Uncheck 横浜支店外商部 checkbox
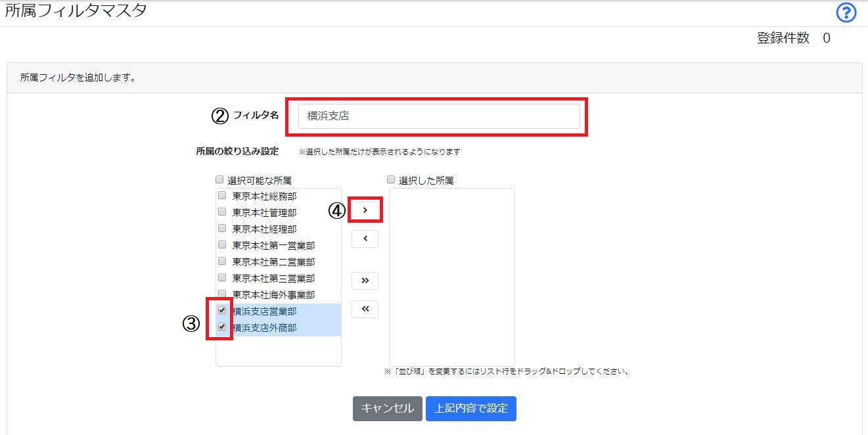Image resolution: width=868 pixels, height=435 pixels. click(222, 327)
